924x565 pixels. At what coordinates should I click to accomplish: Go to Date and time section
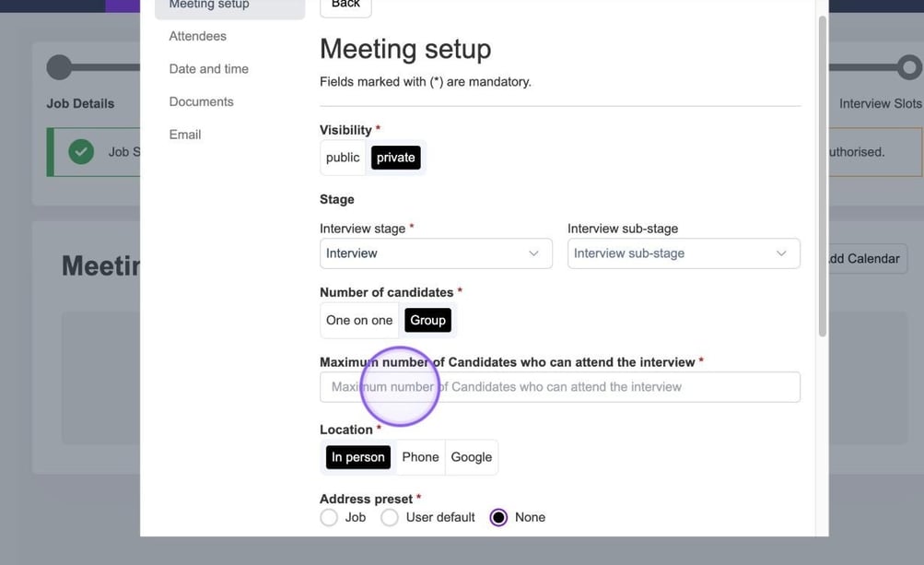pos(208,69)
